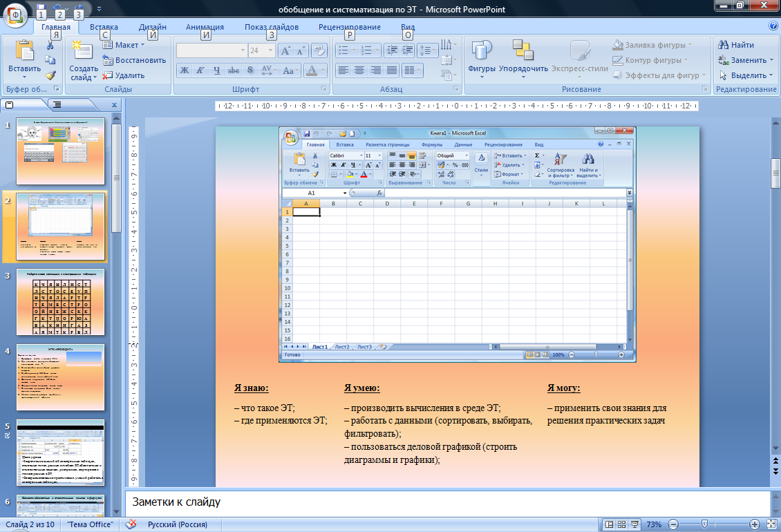This screenshot has height=532, width=781.
Task: Zoom in with the plus button in PowerPoint status bar
Action: [755, 524]
